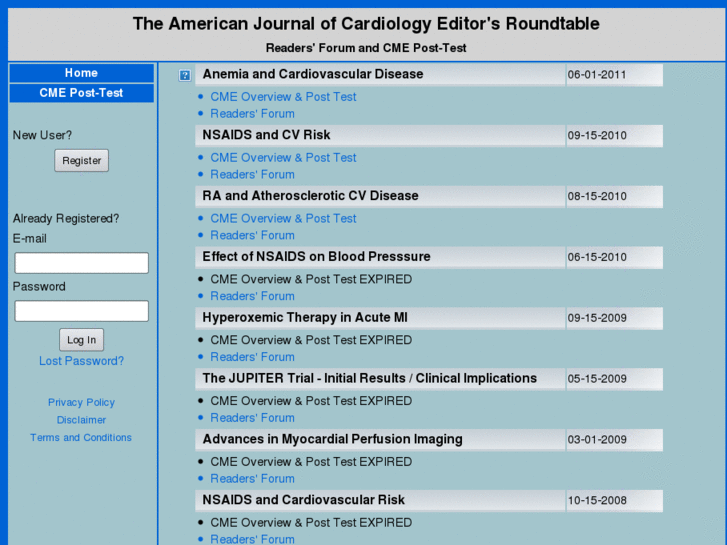Open the Home menu item
727x545 pixels.
82,73
